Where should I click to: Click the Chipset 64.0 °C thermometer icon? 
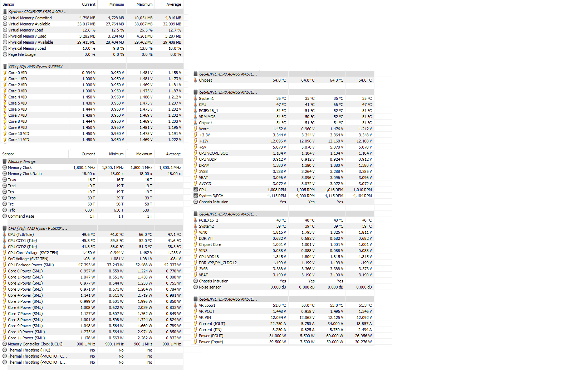tap(196, 80)
